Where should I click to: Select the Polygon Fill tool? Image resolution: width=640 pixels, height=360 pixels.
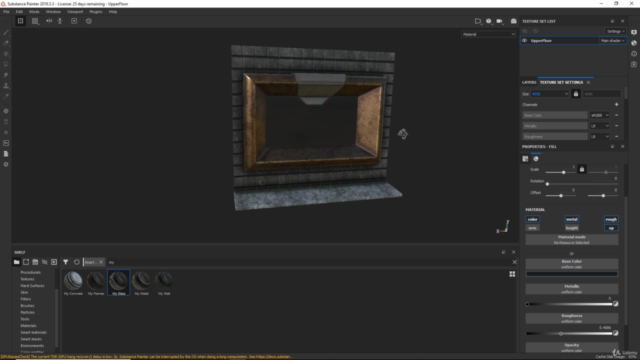6,64
